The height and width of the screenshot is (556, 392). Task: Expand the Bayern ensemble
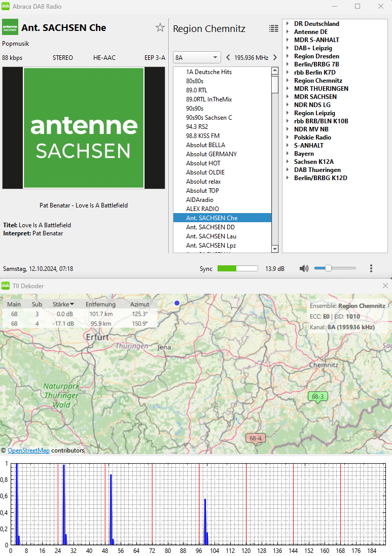288,154
